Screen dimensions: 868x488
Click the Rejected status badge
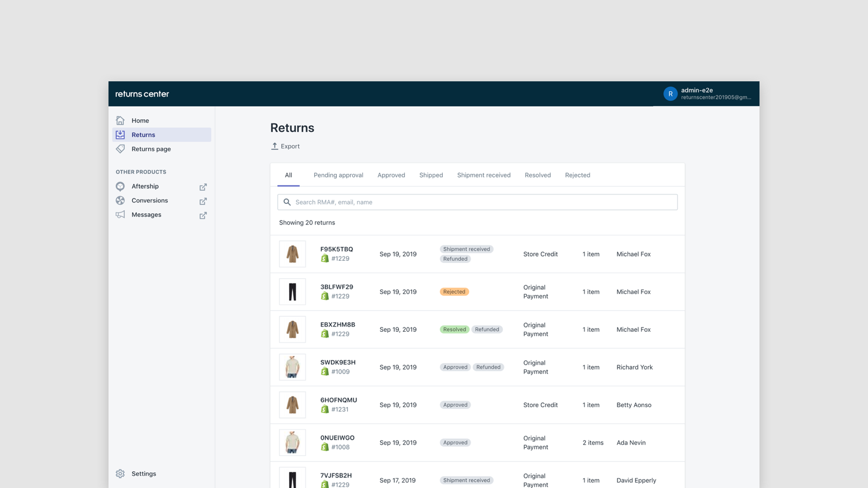click(x=454, y=292)
